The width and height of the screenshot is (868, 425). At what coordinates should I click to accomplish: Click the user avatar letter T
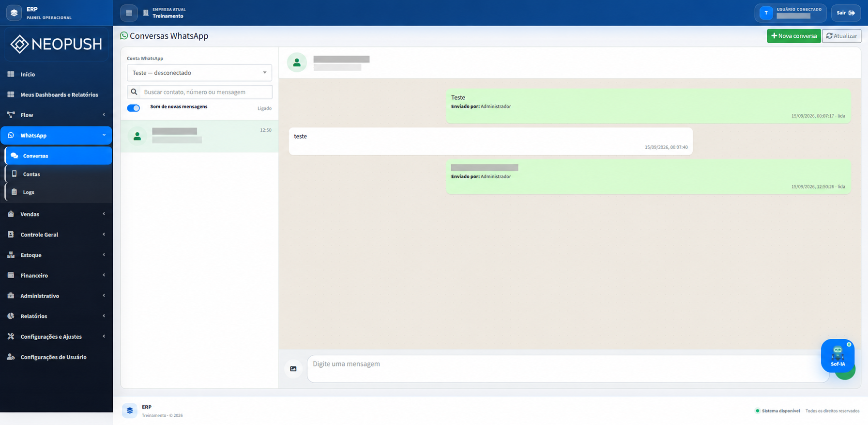coord(766,13)
